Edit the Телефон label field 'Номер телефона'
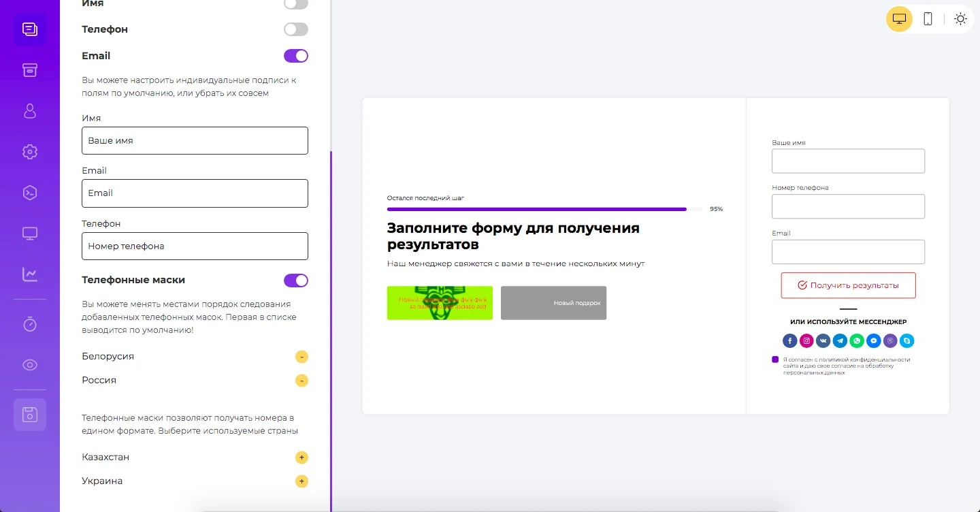Image resolution: width=980 pixels, height=512 pixels. tap(195, 246)
